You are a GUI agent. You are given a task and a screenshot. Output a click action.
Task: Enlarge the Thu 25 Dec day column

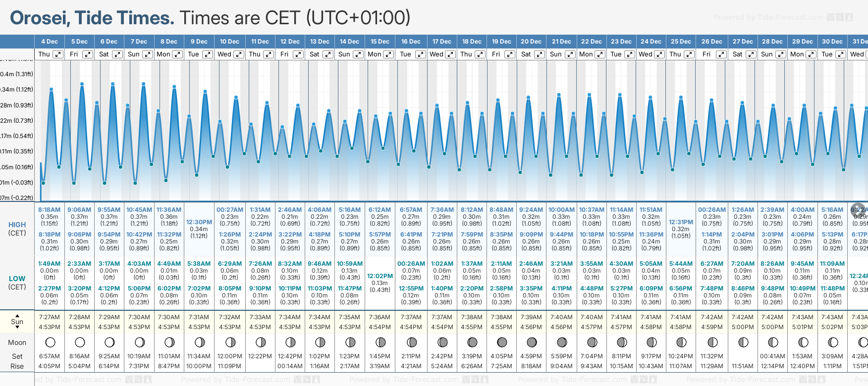point(689,54)
